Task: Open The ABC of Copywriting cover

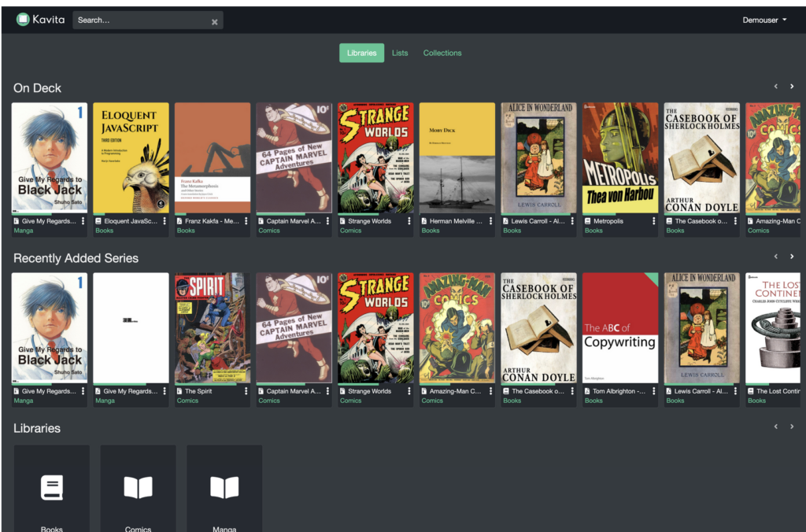Action: pyautogui.click(x=620, y=328)
